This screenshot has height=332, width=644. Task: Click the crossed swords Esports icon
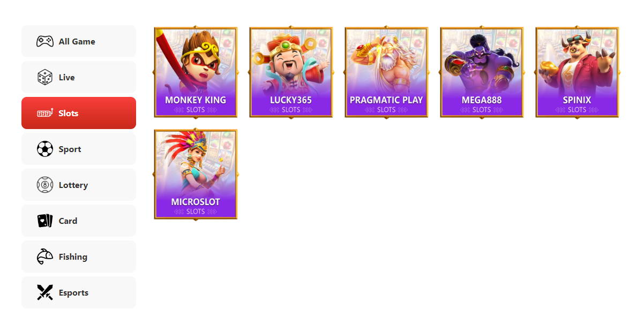click(x=45, y=292)
